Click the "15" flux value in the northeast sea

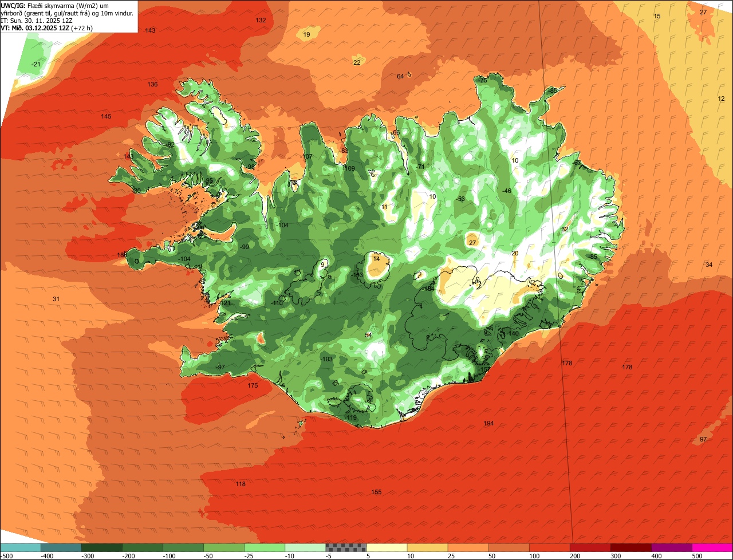(x=657, y=17)
